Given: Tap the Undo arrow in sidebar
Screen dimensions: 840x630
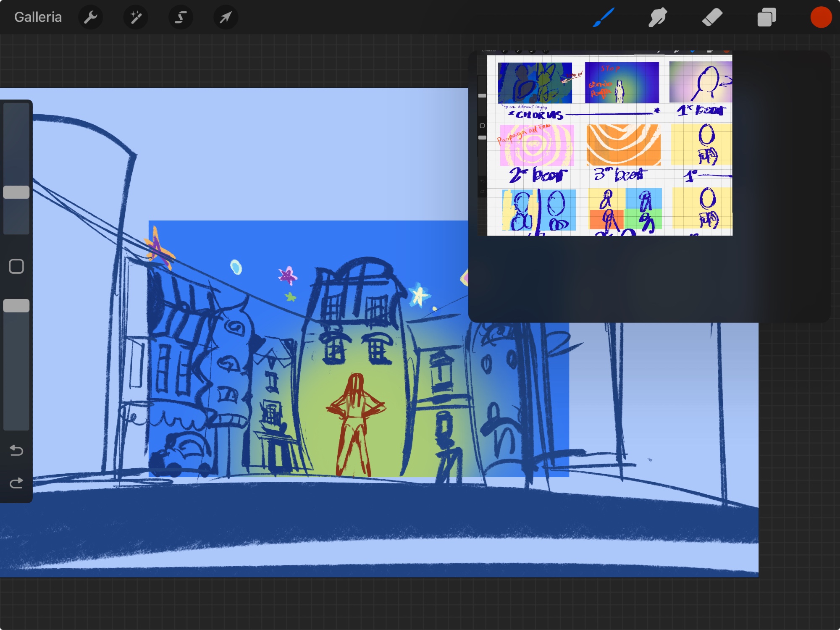Looking at the screenshot, I should (16, 450).
